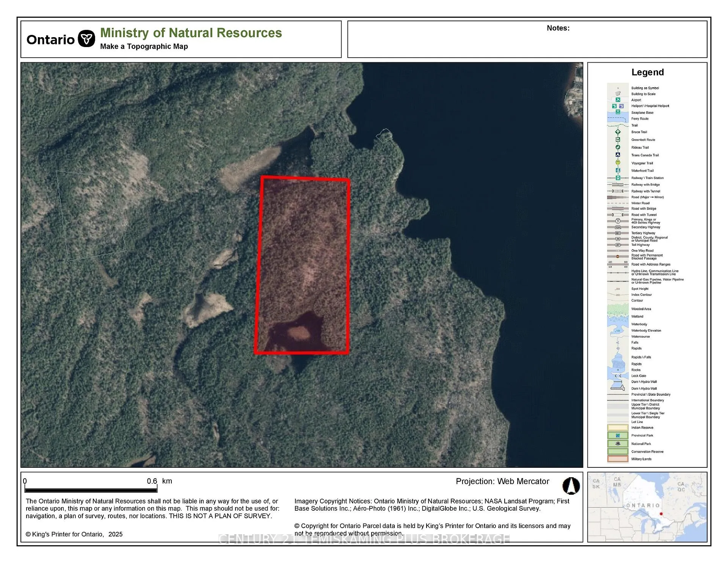Click the Airport legend icon
This screenshot has width=728, height=563.
point(618,100)
